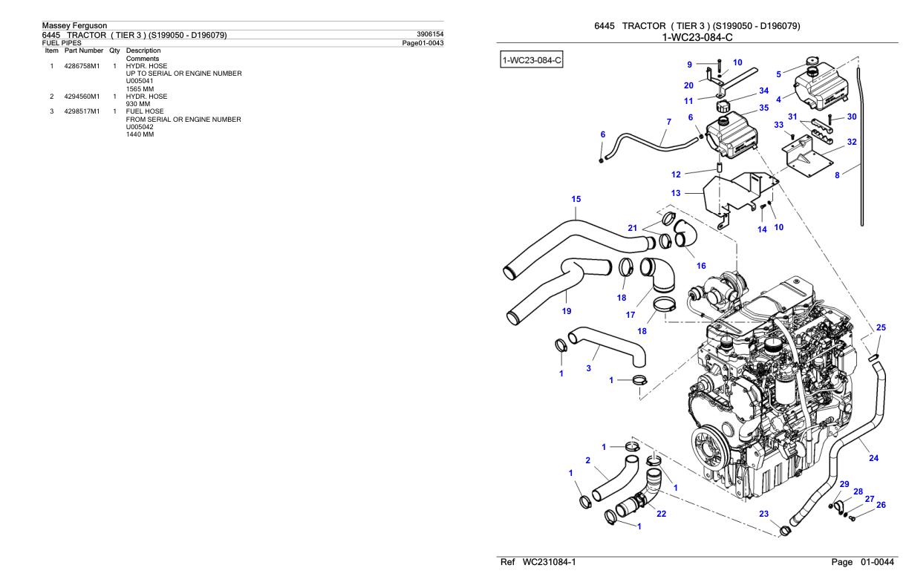
Task: Click callout number 15 above the large pipe
Action: tap(576, 199)
